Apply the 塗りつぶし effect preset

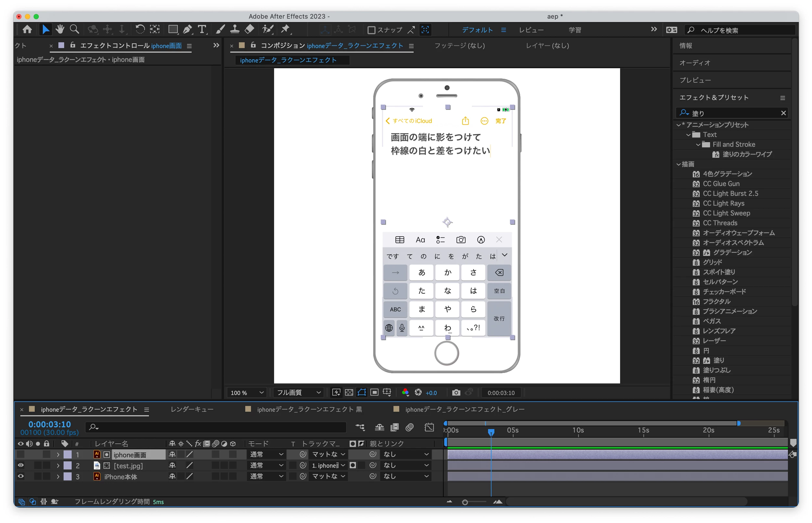(x=716, y=370)
